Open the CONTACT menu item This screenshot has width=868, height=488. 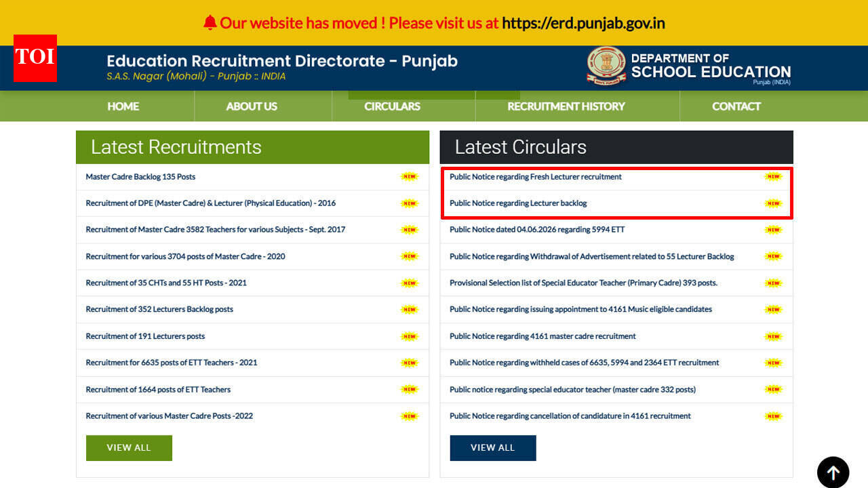[736, 106]
